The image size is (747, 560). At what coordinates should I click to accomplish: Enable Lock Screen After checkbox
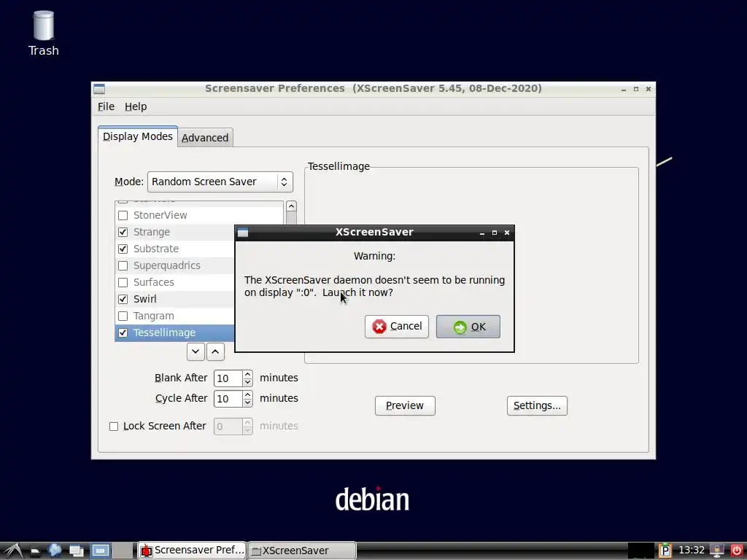[114, 426]
